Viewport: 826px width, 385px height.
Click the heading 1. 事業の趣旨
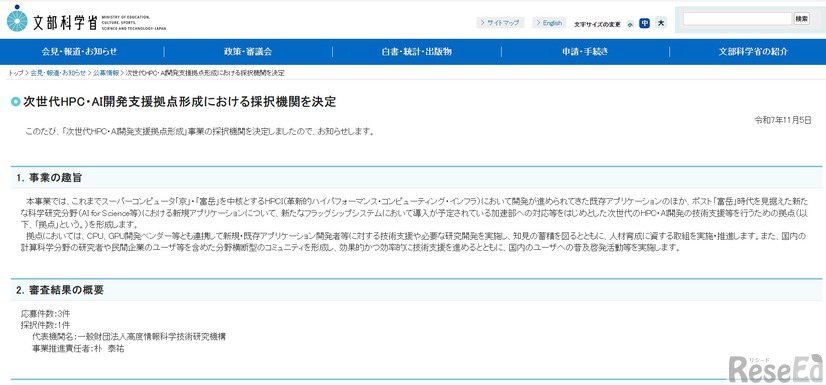tap(49, 177)
